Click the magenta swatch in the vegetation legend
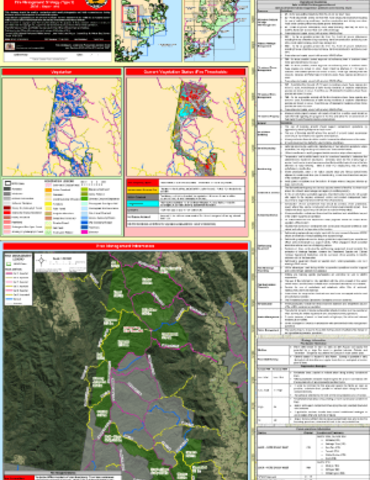The image size is (370, 480). click(84, 232)
